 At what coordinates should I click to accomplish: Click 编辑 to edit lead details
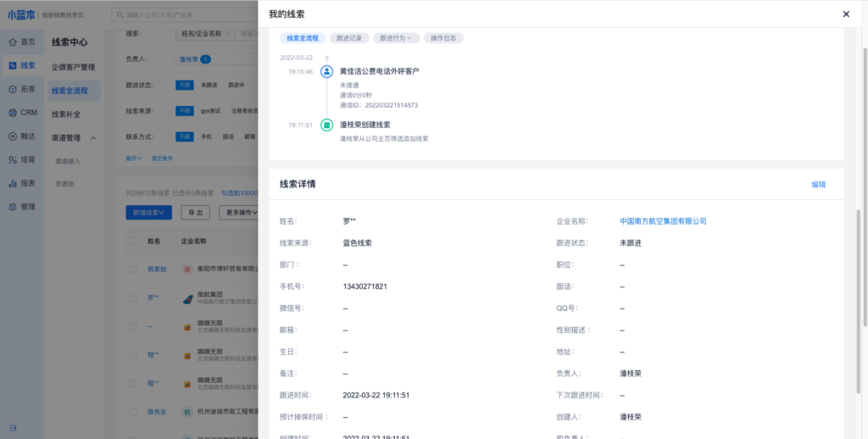[818, 184]
